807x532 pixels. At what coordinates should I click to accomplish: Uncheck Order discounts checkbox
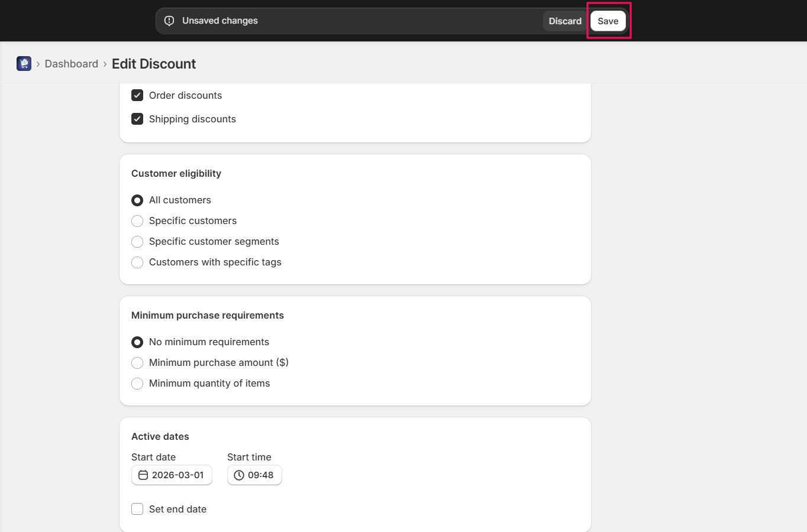pos(137,95)
